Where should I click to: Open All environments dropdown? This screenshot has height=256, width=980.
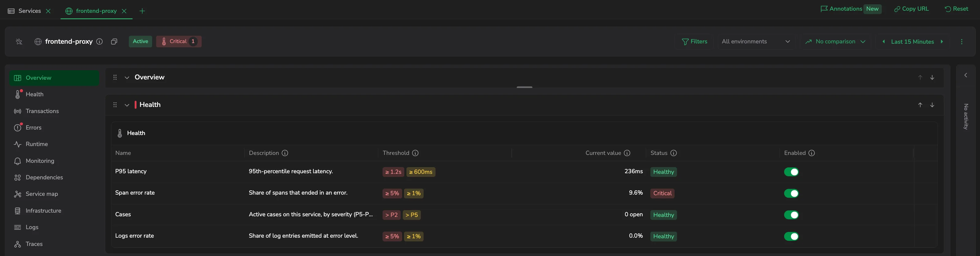click(756, 42)
